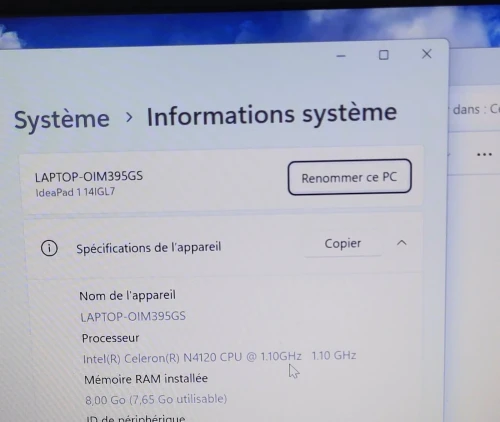Click the Renommer ce PC button
The image size is (500, 422).
coord(350,177)
